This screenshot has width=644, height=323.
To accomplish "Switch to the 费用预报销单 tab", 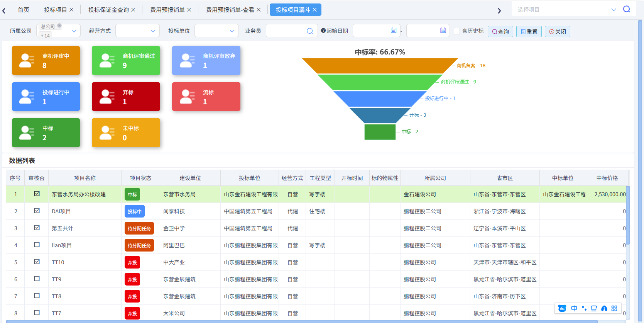I will pyautogui.click(x=167, y=10).
